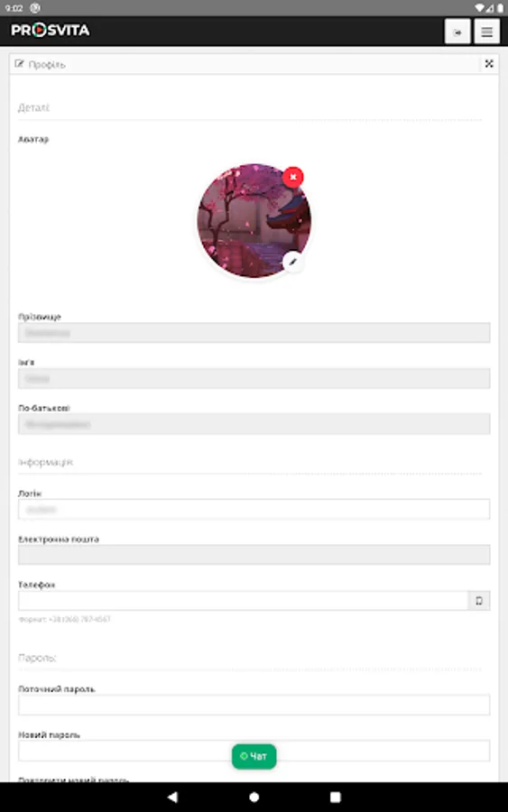Click the Прізвище input field
This screenshot has width=508, height=812.
[x=254, y=333]
